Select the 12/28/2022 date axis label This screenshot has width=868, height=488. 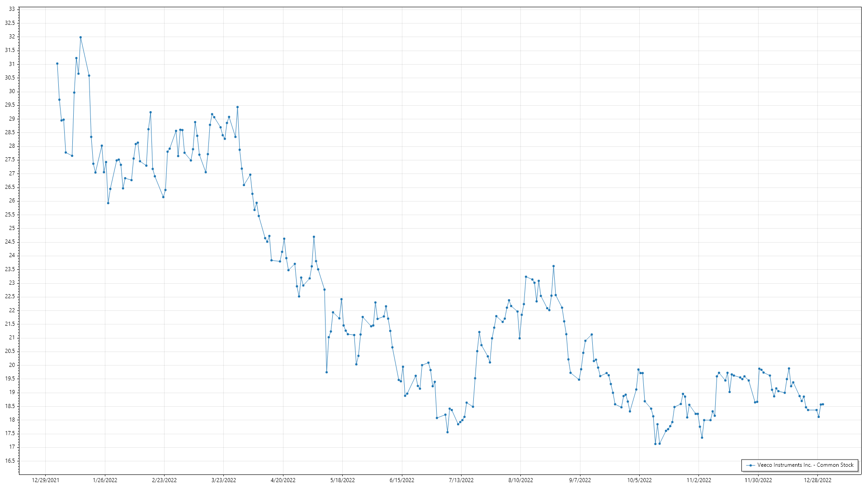coord(817,480)
